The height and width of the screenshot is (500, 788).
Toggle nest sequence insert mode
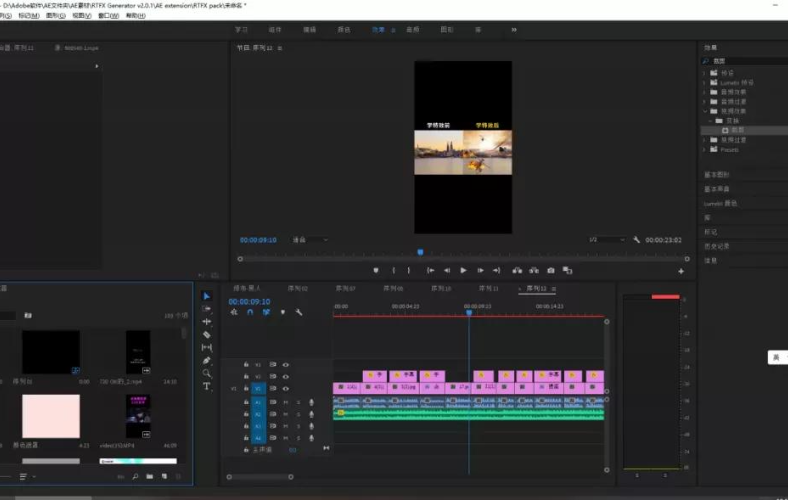tap(234, 312)
